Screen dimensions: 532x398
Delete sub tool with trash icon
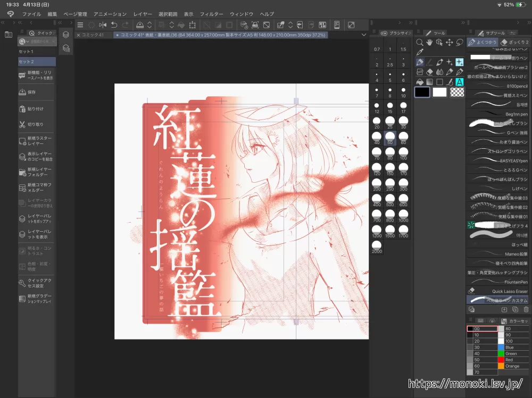526,309
